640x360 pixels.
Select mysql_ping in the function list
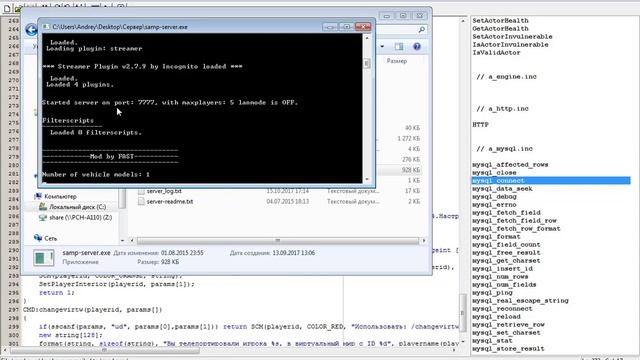point(492,293)
